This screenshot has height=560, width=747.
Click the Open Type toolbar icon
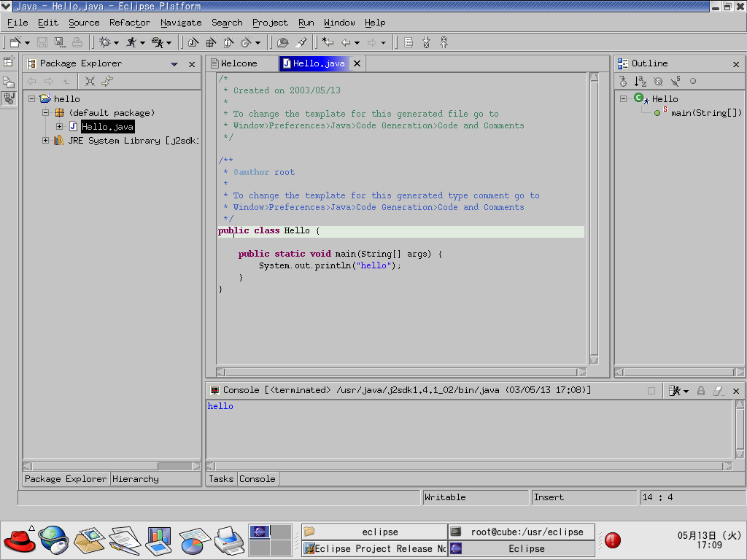click(282, 42)
